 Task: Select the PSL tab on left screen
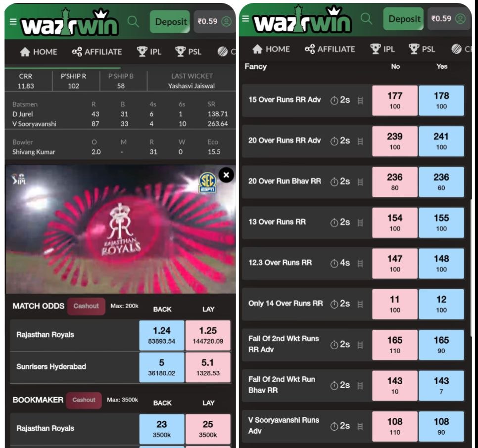point(188,52)
